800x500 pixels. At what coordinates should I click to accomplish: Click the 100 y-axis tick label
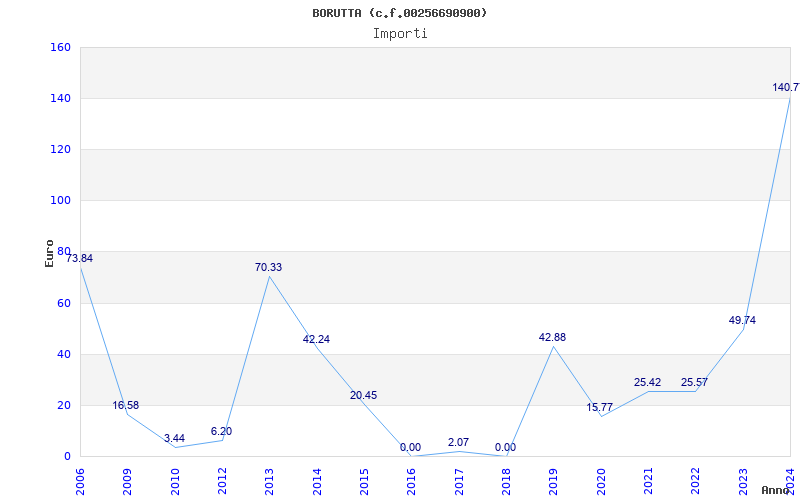coord(60,201)
